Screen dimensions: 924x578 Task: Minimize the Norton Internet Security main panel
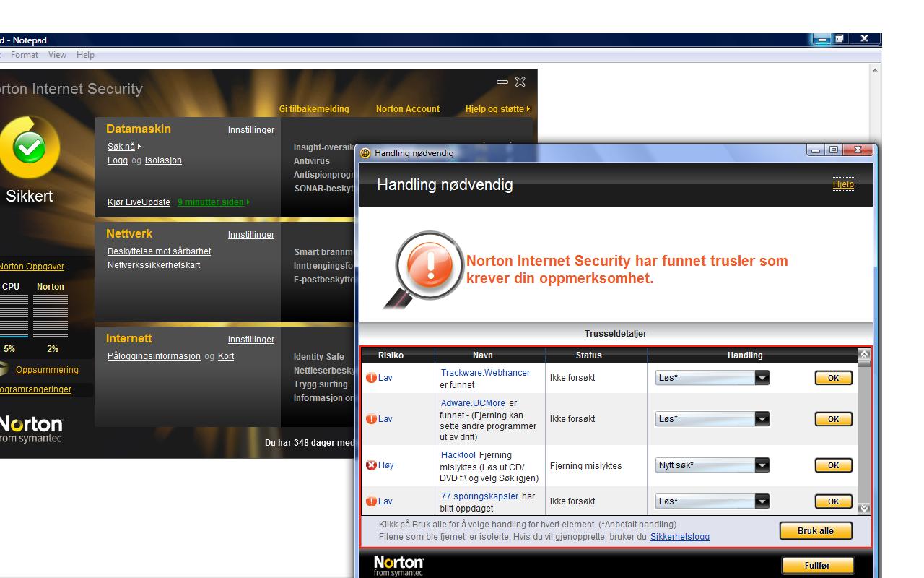pos(502,82)
